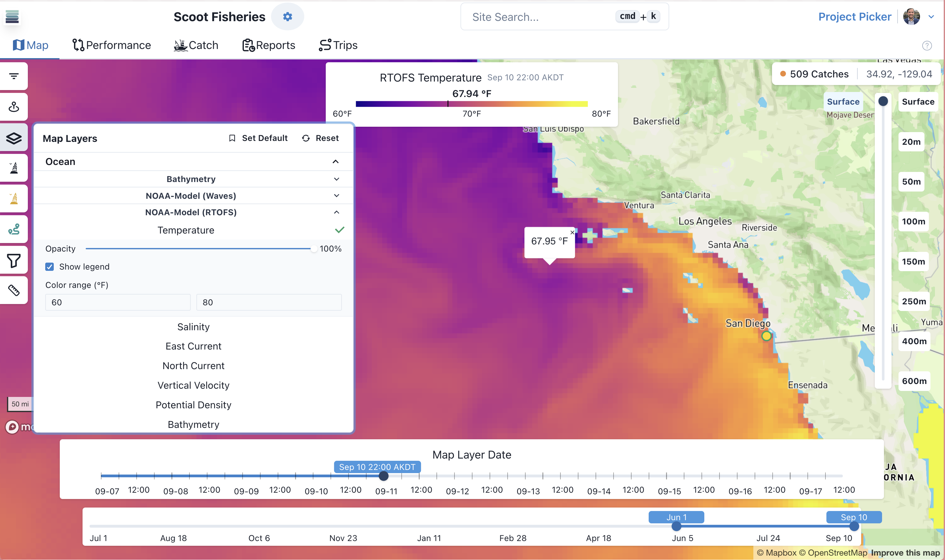Click the user profile avatar
Viewport: 945px width, 560px height.
[x=911, y=17]
